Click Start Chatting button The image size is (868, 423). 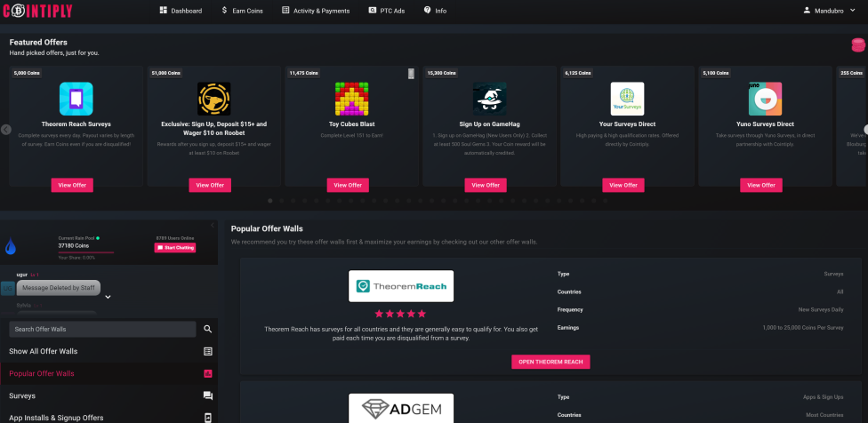175,248
